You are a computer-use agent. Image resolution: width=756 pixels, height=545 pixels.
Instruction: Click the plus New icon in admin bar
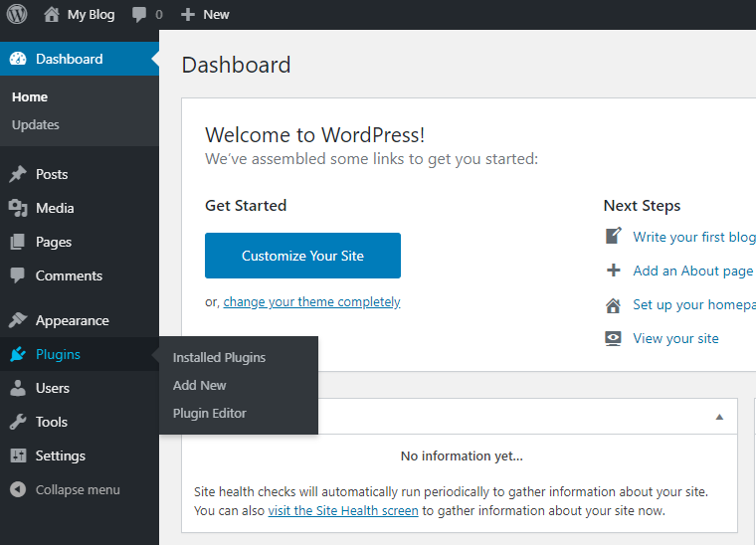pyautogui.click(x=187, y=14)
